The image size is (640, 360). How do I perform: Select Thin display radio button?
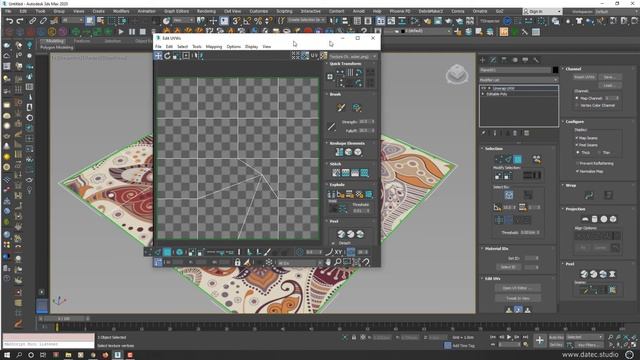[599, 152]
